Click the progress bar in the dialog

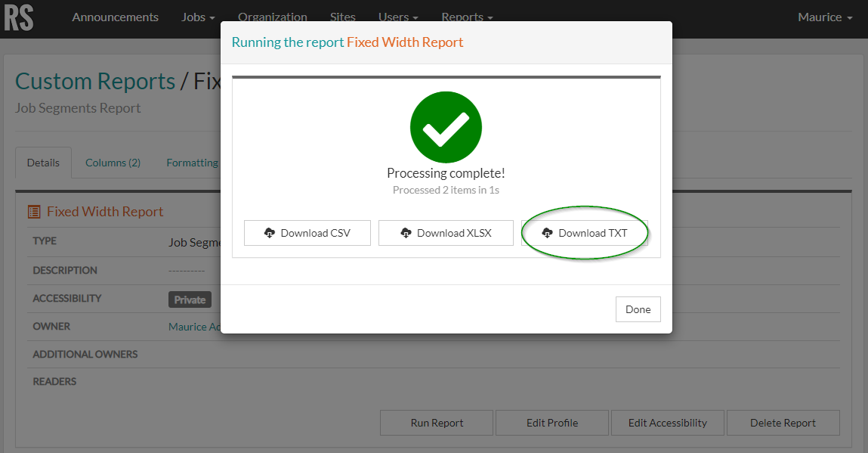[x=446, y=76]
